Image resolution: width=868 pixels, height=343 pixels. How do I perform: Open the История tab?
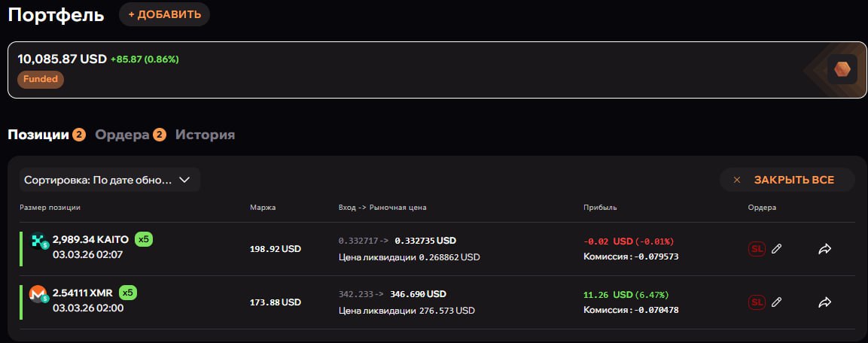pyautogui.click(x=205, y=135)
